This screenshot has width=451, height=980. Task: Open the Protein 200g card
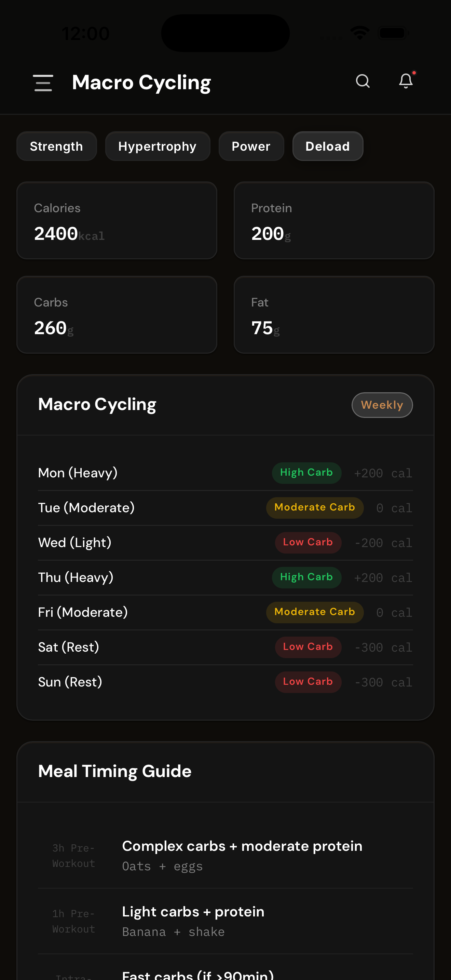[334, 220]
